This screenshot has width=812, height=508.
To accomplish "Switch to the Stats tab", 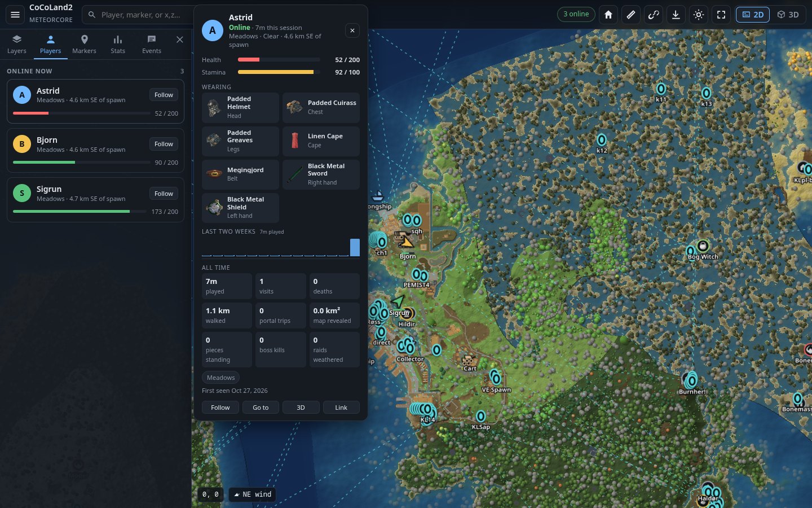I will pyautogui.click(x=118, y=44).
